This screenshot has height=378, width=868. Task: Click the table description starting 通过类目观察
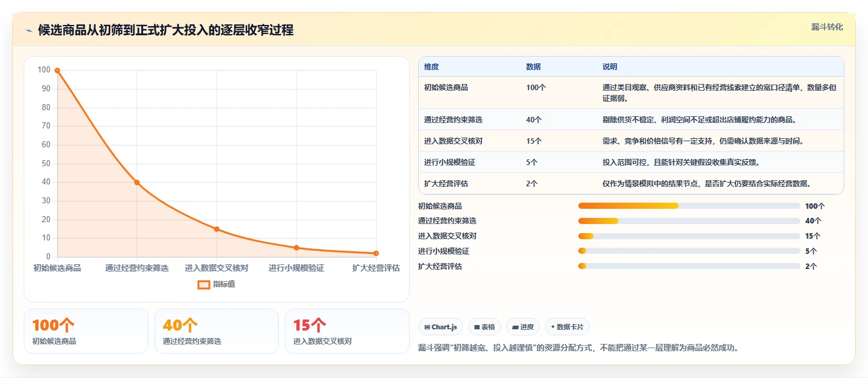pos(719,93)
